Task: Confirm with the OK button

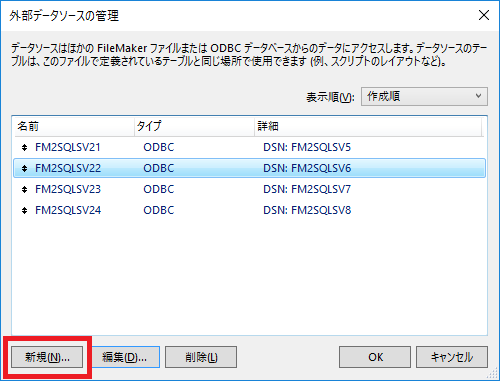Action: click(375, 357)
